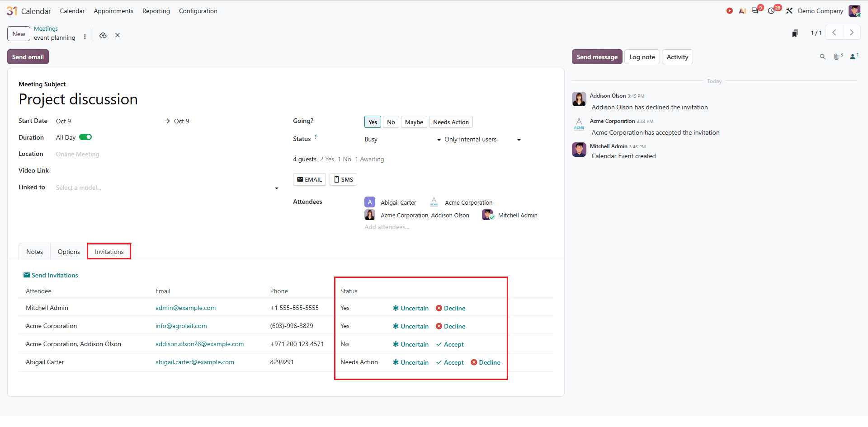Open the Reporting menu
The height and width of the screenshot is (427, 868).
pyautogui.click(x=156, y=11)
